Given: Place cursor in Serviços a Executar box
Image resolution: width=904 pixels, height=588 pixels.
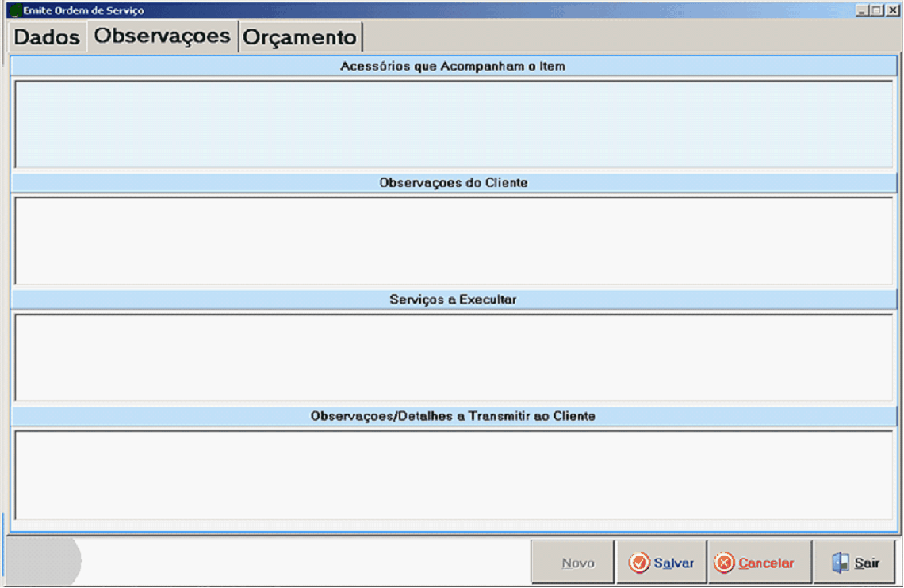Looking at the screenshot, I should click(x=453, y=357).
